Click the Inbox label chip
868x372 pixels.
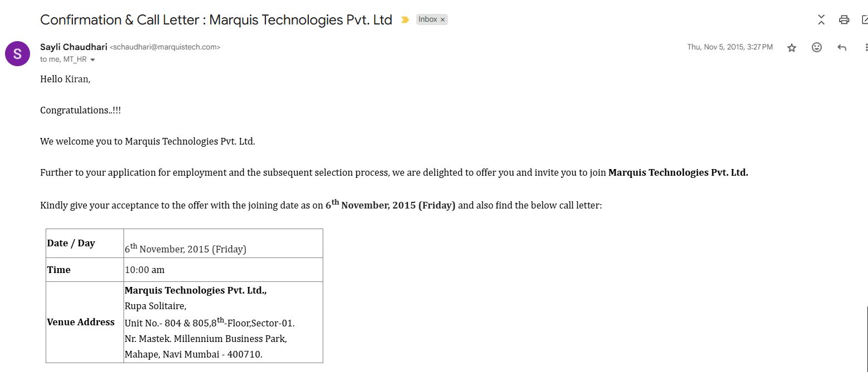[x=427, y=19]
